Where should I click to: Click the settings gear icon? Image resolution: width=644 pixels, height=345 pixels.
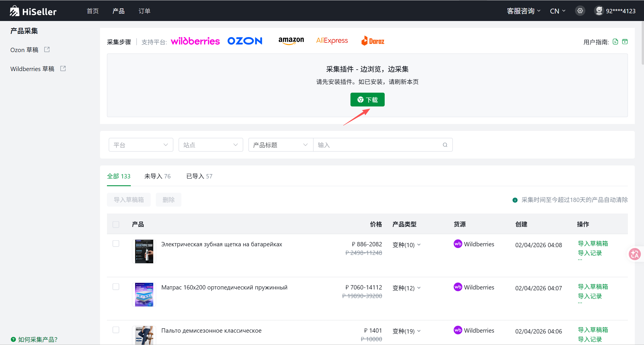(580, 11)
